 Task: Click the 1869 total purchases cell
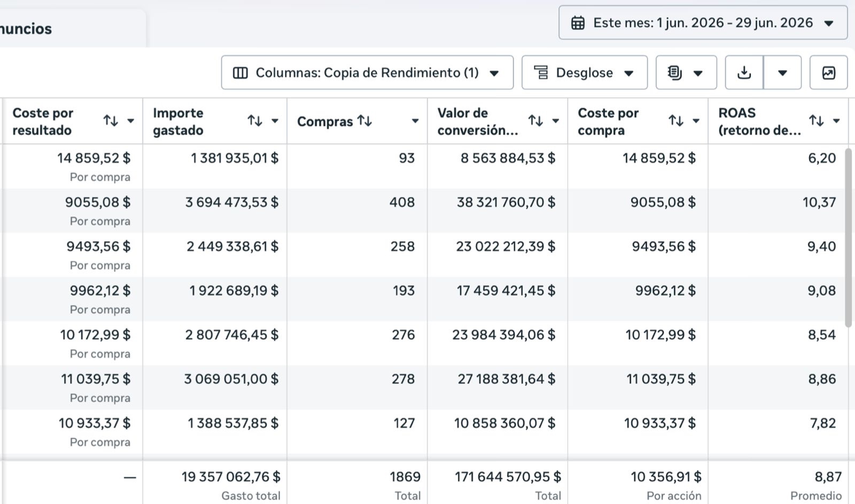[405, 477]
